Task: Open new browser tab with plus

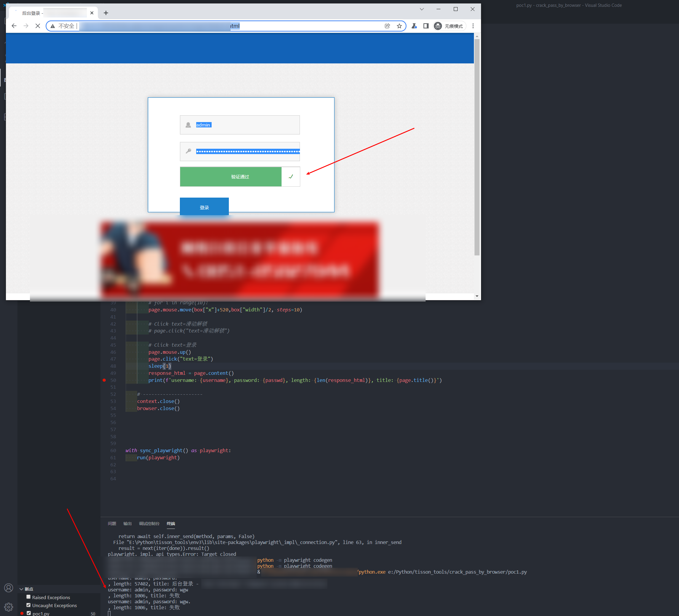Action: [106, 13]
